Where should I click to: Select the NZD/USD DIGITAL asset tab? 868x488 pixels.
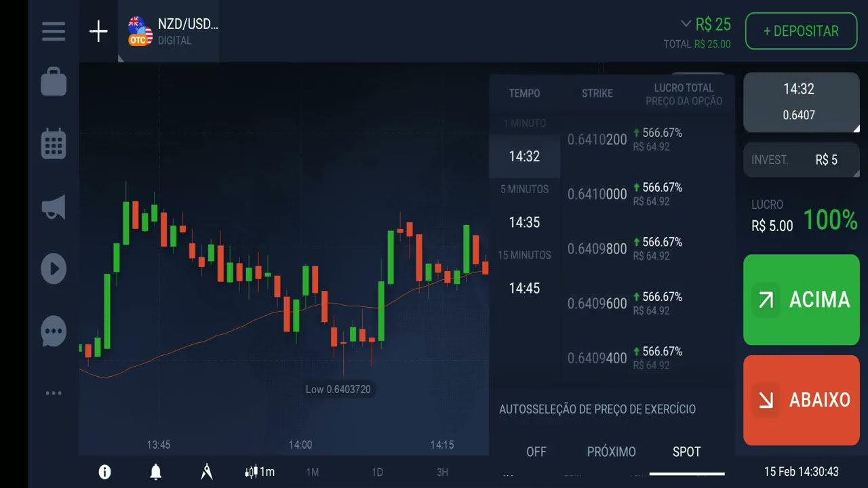click(x=170, y=31)
